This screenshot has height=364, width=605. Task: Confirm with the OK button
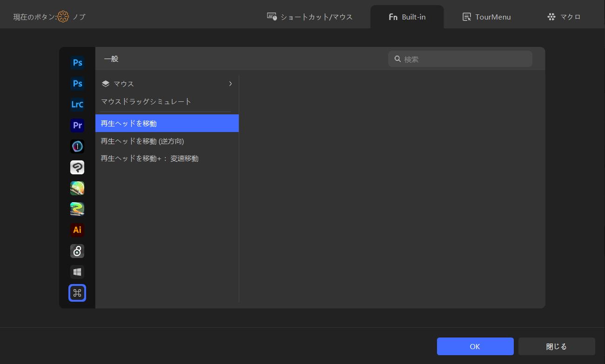[x=475, y=346]
